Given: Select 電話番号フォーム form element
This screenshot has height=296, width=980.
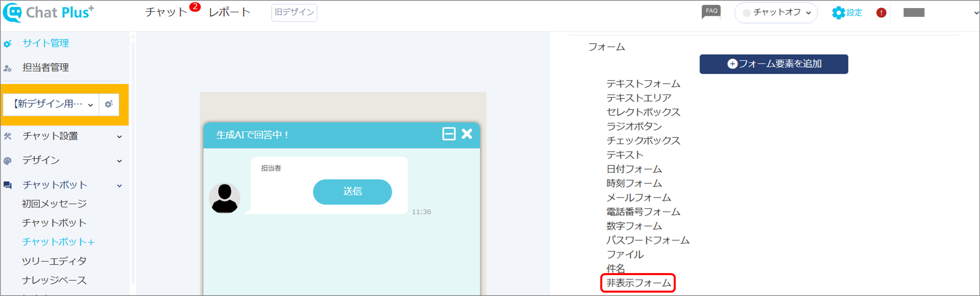Looking at the screenshot, I should click(643, 211).
